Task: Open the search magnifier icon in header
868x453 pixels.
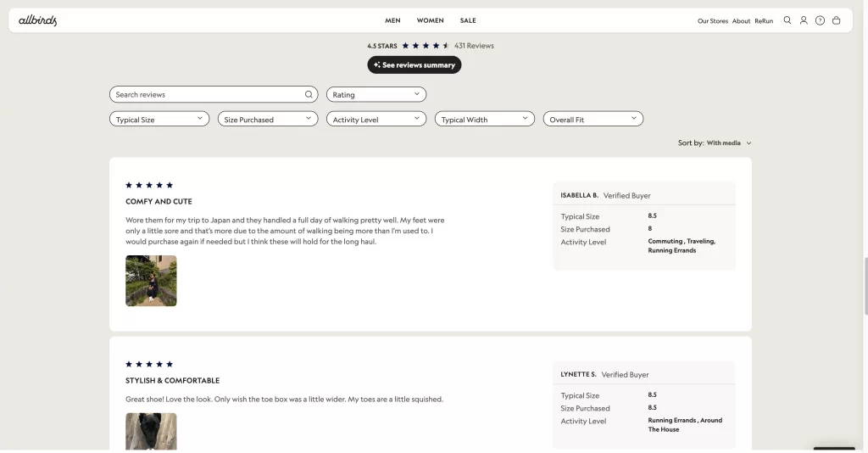Action: point(787,20)
